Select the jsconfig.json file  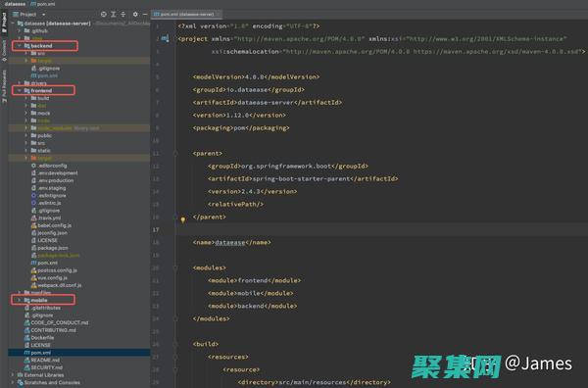point(52,233)
